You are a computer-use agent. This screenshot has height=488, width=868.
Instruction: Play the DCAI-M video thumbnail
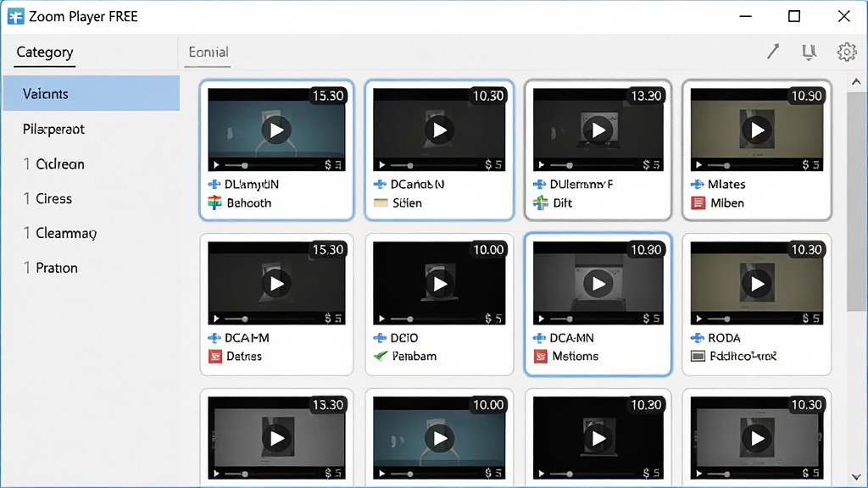pyautogui.click(x=276, y=283)
